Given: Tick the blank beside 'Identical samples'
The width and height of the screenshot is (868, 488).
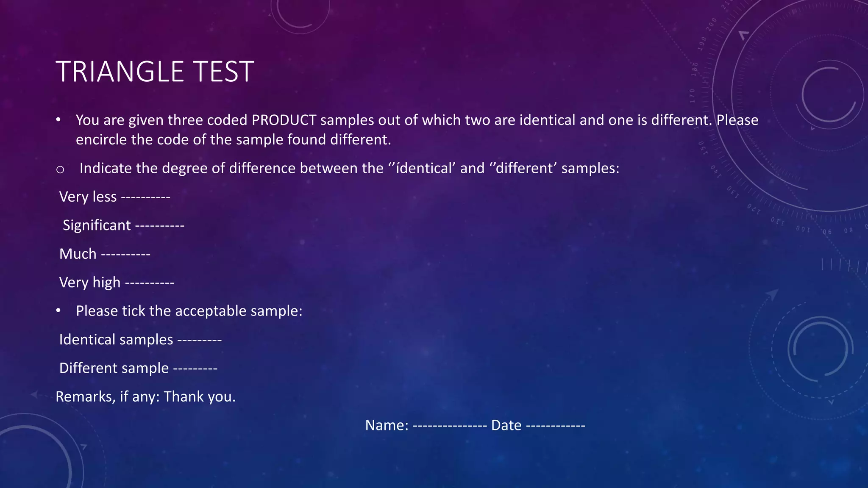Looking at the screenshot, I should point(199,340).
